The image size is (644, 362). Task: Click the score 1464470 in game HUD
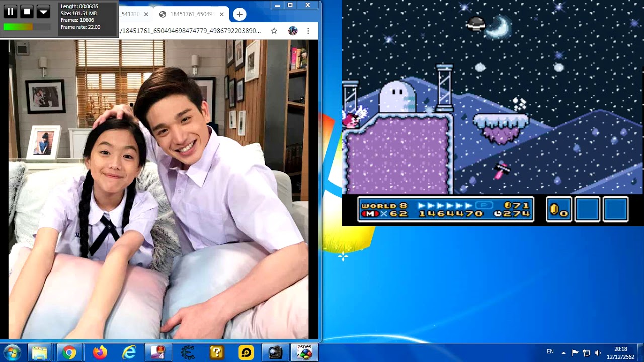[x=450, y=214]
